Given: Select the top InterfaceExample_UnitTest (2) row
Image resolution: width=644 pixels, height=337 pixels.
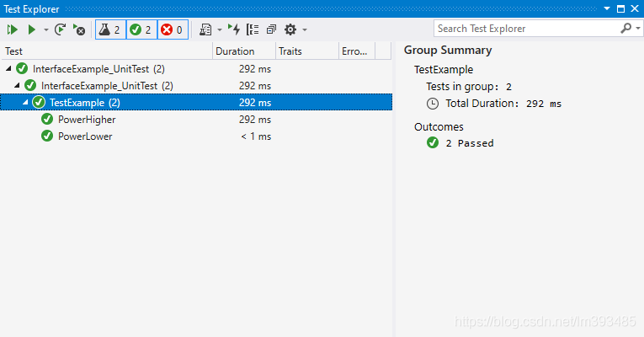Looking at the screenshot, I should click(196, 69).
